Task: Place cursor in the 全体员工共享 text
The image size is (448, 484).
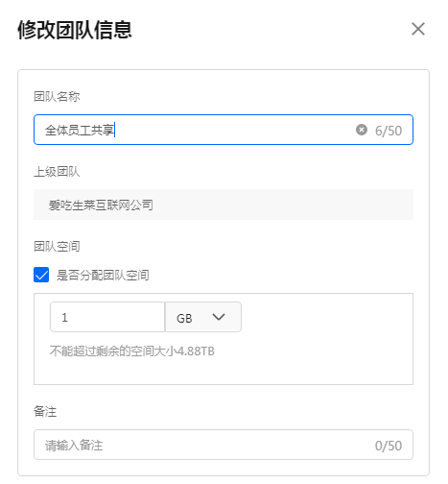Action: click(80, 130)
